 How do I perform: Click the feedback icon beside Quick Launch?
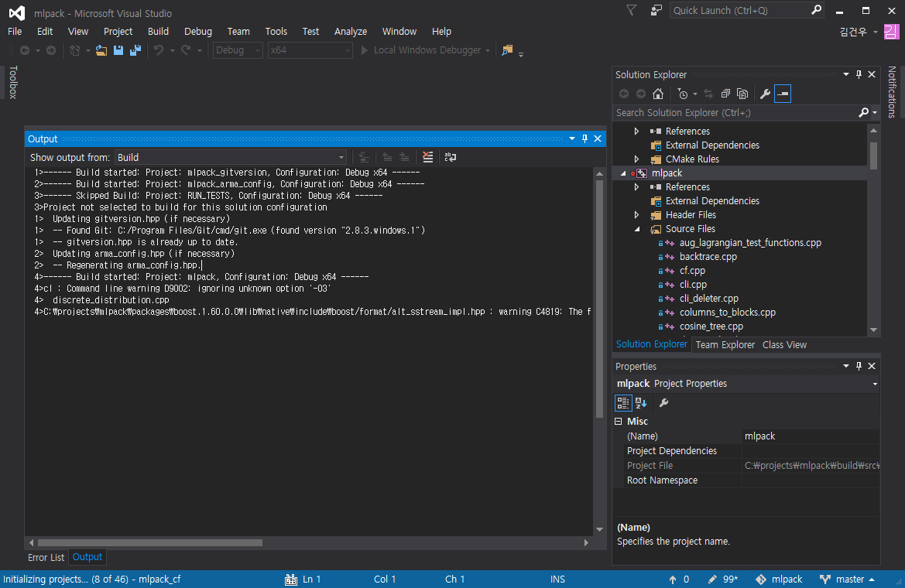[x=656, y=11]
